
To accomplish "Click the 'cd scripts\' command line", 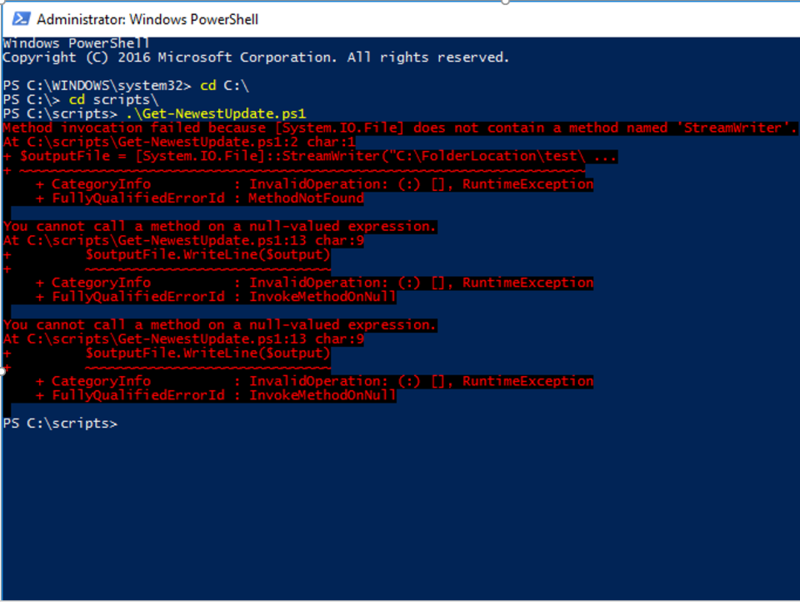I will [x=81, y=99].
